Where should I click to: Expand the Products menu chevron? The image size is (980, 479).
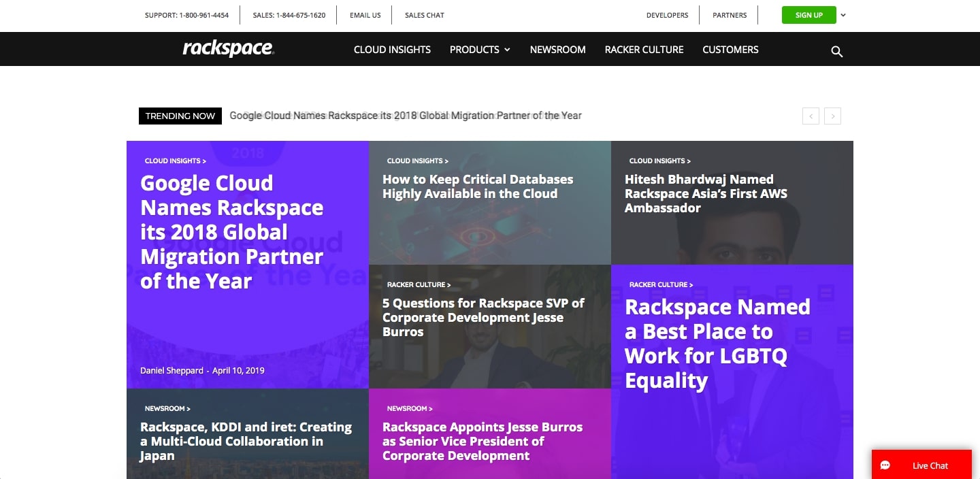pos(507,50)
